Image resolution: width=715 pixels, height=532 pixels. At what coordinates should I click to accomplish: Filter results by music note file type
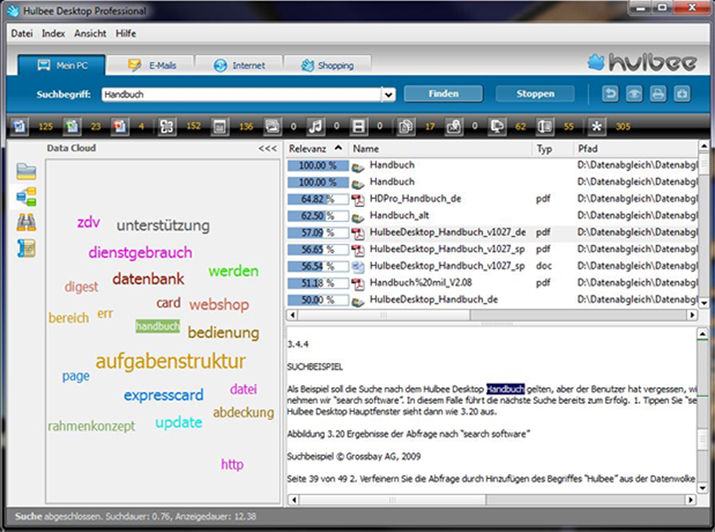pos(315,127)
